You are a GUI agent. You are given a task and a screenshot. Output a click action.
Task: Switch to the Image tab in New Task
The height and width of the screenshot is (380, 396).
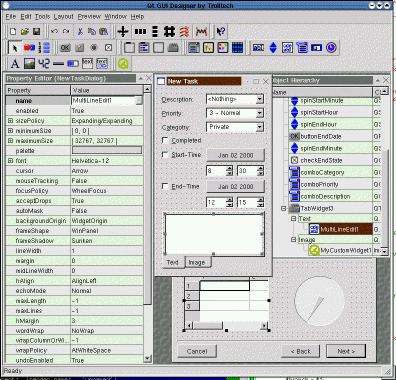coord(197,263)
